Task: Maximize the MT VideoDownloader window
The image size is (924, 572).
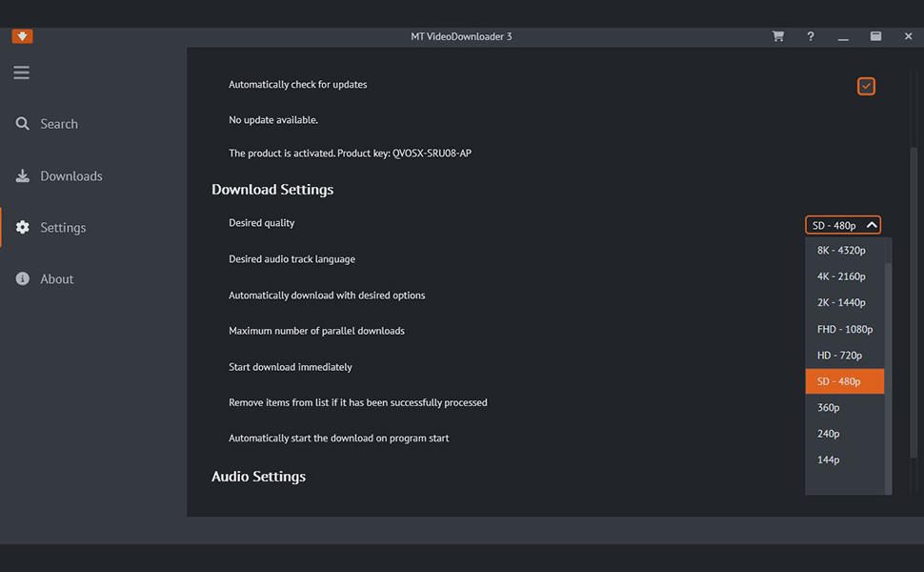Action: [x=875, y=36]
